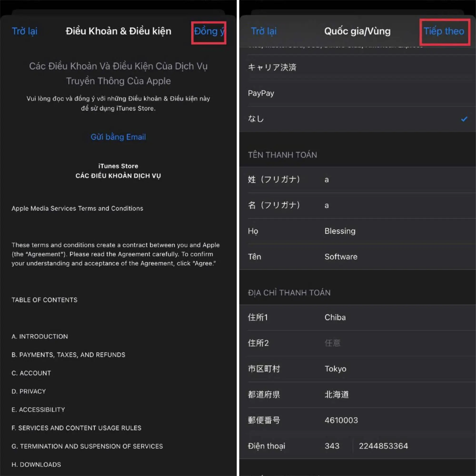Screen dimensions: 476x476
Task: Open the Gửi bằng Email link
Action: 118,137
